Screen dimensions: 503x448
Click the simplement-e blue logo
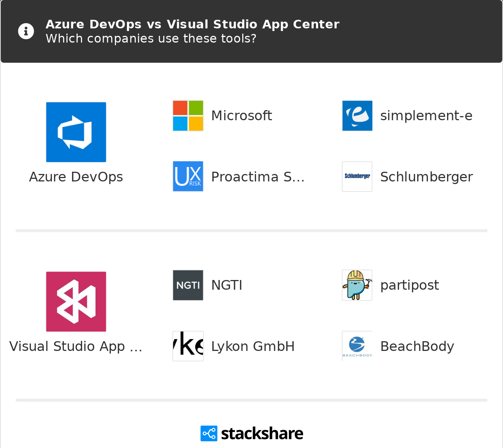pos(357,116)
